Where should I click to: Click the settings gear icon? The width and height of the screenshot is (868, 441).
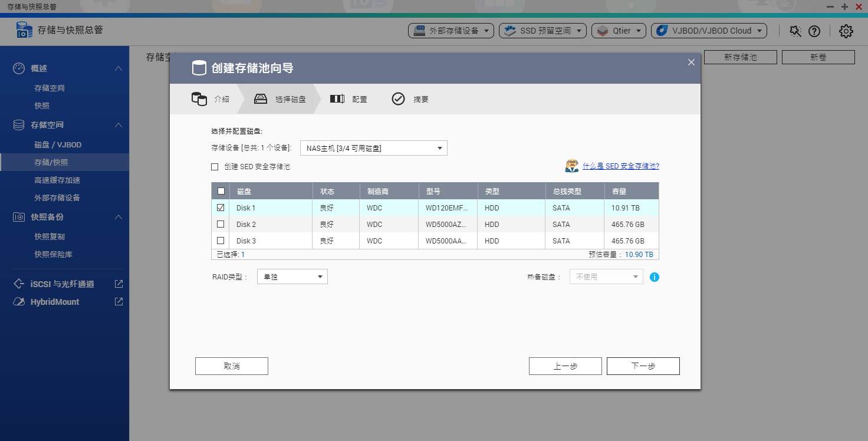[846, 31]
